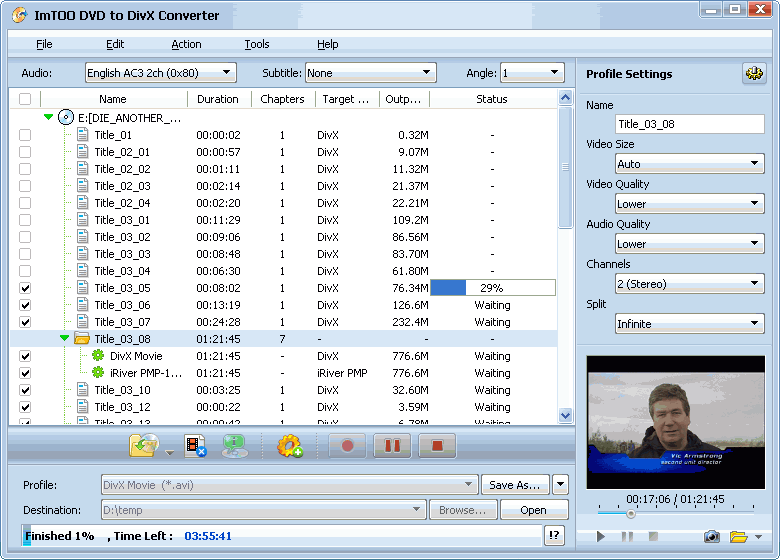780x560 pixels.
Task: Stop the conversion with the stop button
Action: (437, 446)
